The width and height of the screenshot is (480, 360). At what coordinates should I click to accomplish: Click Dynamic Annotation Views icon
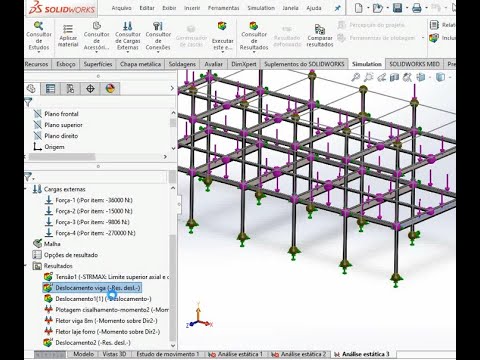coord(407,77)
